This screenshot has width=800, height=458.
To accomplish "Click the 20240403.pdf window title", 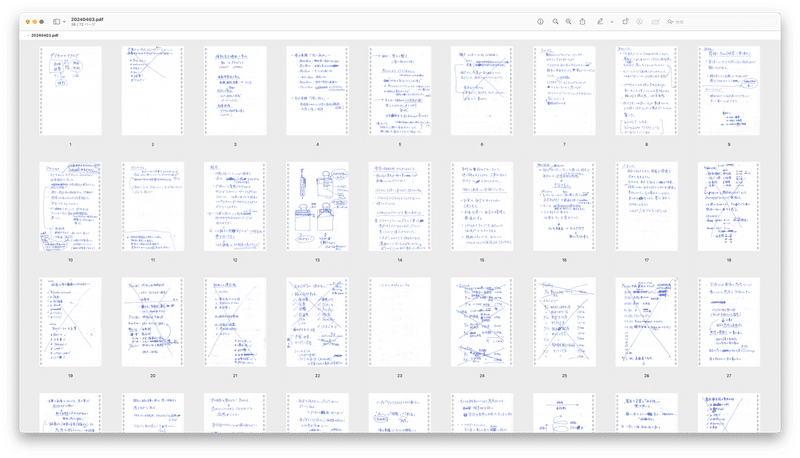I will click(x=87, y=19).
